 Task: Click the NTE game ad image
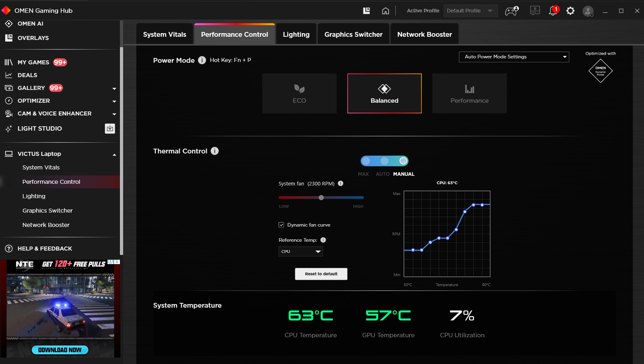click(x=60, y=308)
